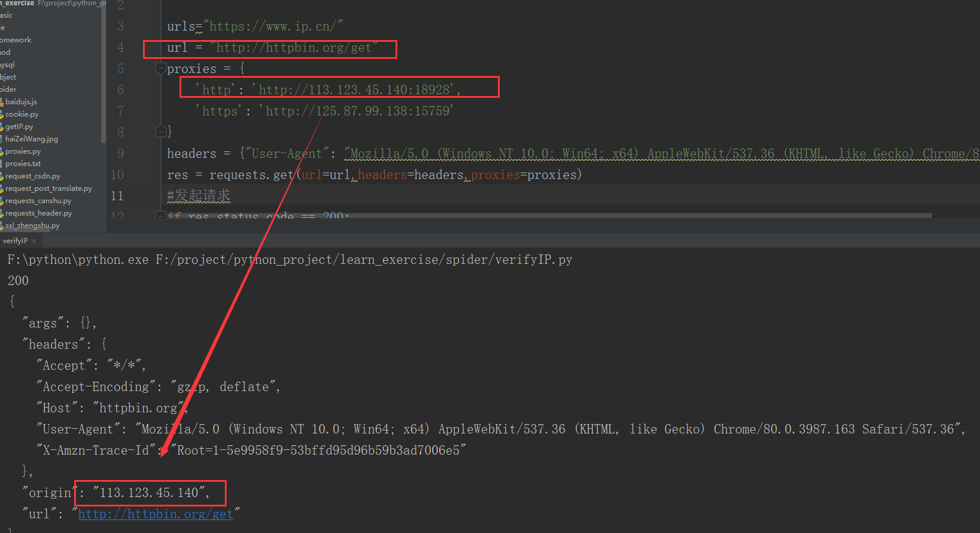The height and width of the screenshot is (533, 980).
Task: Click the 'https' proxy address string
Action: point(356,111)
